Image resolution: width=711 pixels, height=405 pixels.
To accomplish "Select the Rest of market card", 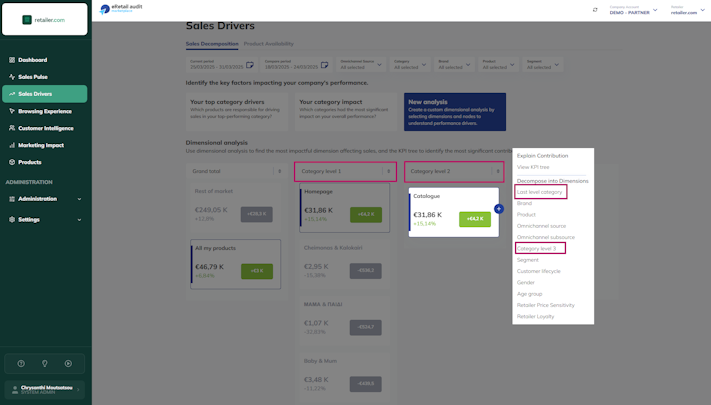I will (x=235, y=206).
